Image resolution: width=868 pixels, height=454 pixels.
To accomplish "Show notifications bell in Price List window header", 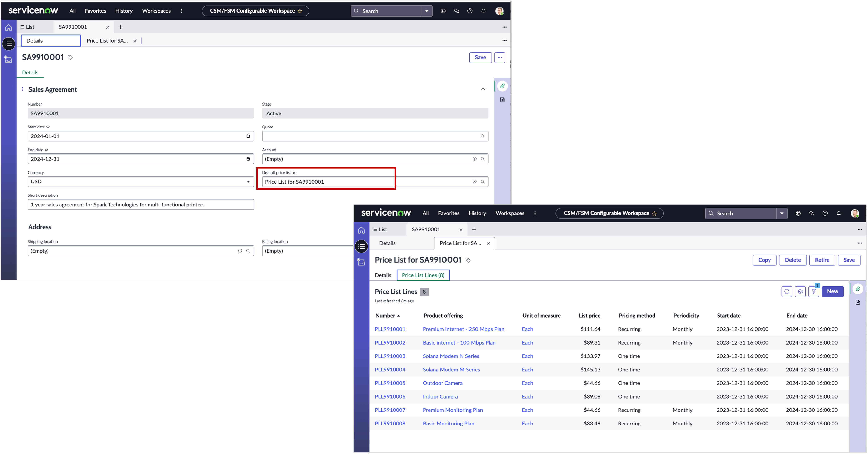I will pyautogui.click(x=838, y=214).
